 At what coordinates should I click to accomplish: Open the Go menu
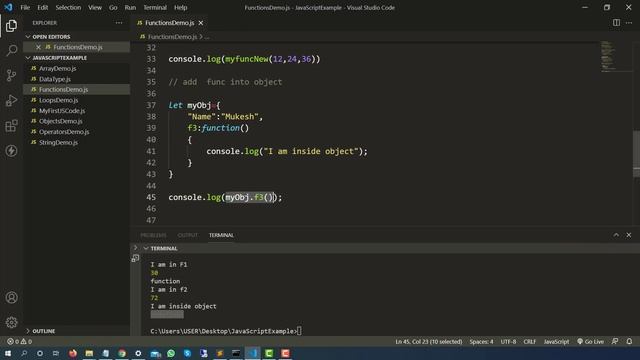pyautogui.click(x=113, y=7)
